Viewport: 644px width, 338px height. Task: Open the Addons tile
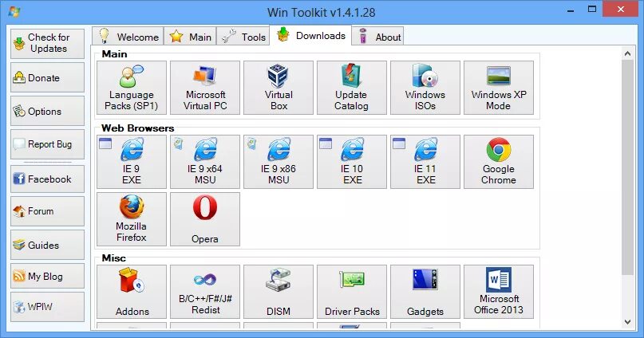pyautogui.click(x=132, y=292)
